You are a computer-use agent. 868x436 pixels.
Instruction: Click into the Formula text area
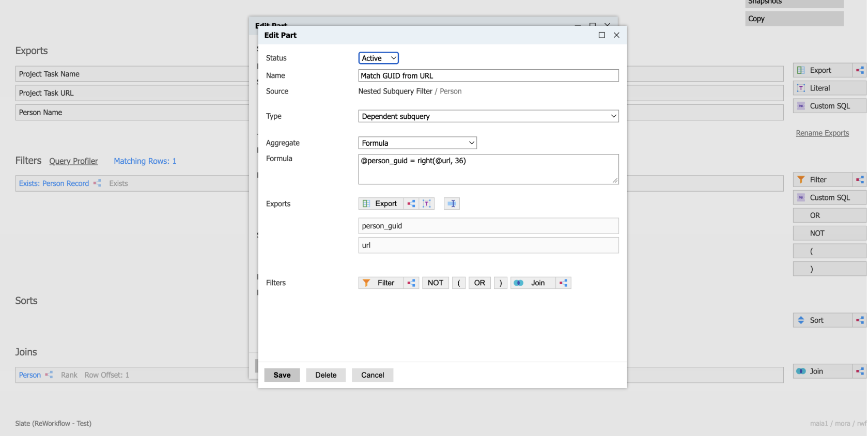[488, 169]
